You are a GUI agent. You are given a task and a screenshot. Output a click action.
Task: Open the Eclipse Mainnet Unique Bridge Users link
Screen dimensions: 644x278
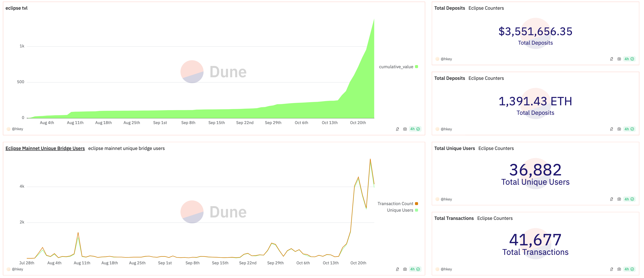click(45, 148)
